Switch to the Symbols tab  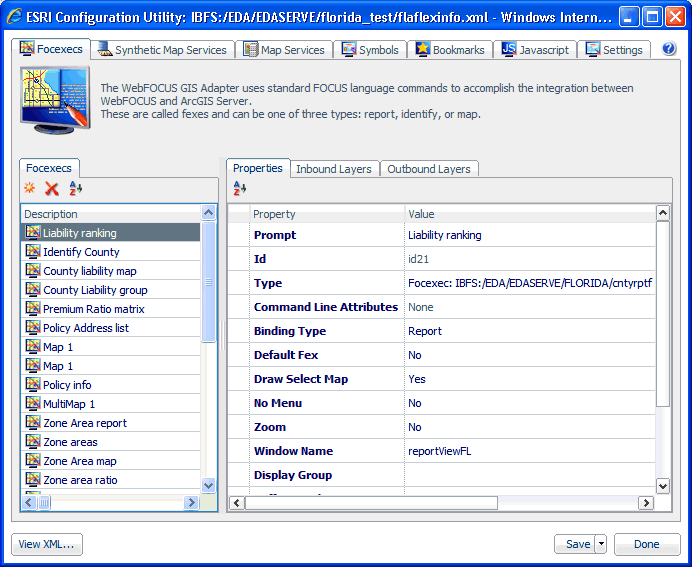pyautogui.click(x=370, y=50)
